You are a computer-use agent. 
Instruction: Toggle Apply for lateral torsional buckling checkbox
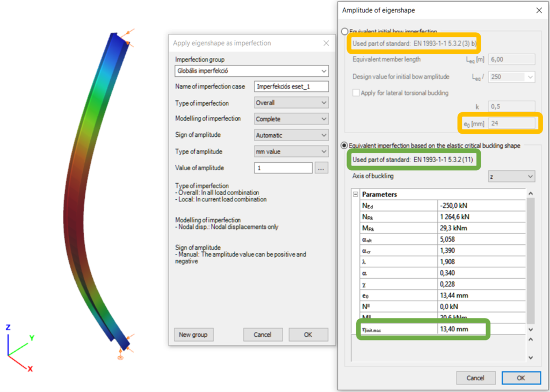[x=356, y=93]
